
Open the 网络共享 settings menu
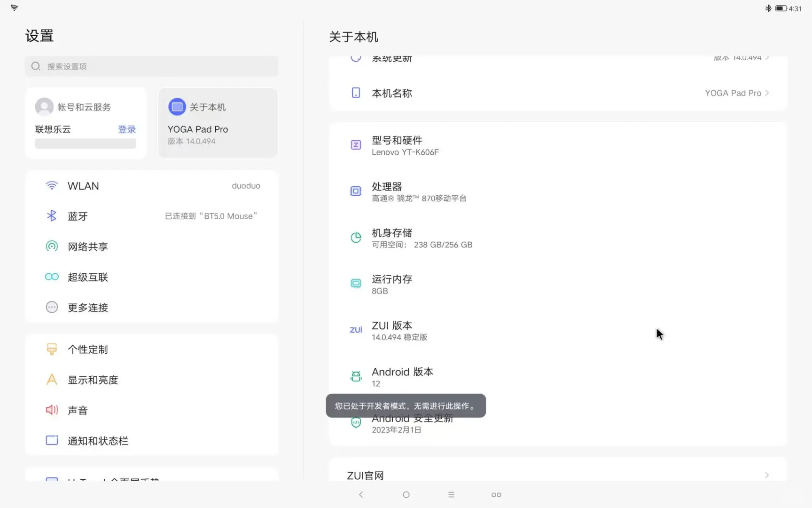coord(152,246)
